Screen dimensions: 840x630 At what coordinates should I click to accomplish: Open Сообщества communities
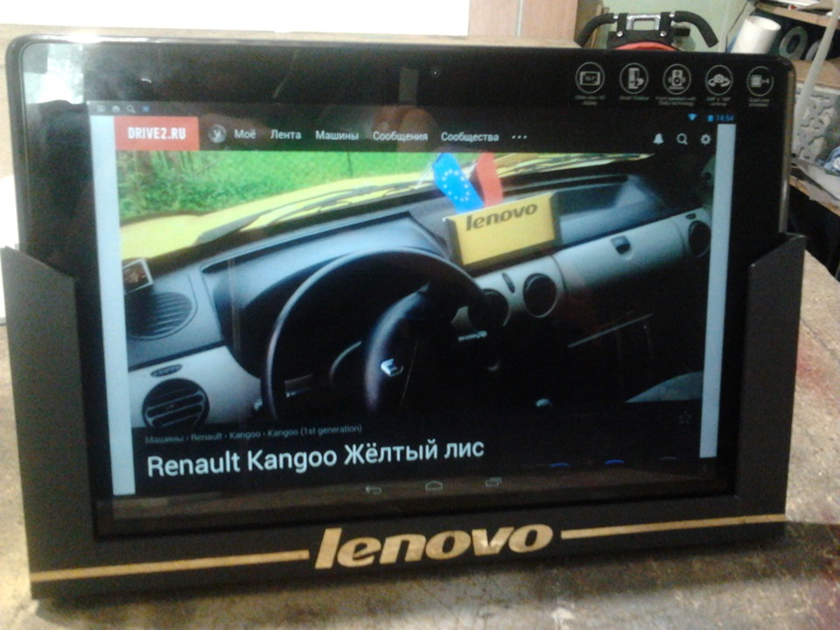(x=470, y=136)
